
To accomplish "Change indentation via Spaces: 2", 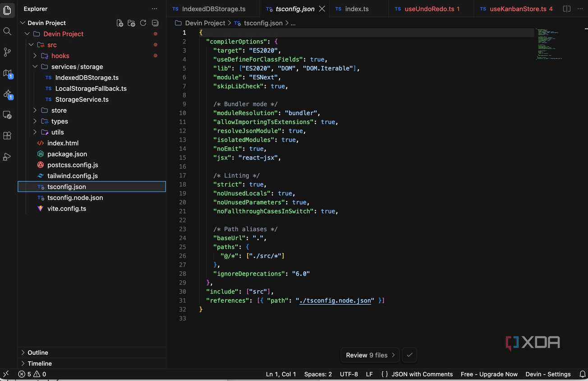I will point(318,374).
